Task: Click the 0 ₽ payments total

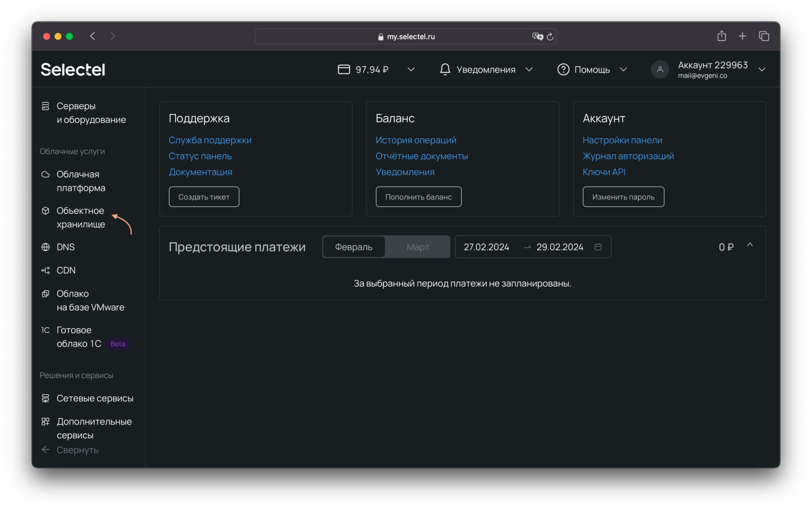Action: tap(726, 247)
